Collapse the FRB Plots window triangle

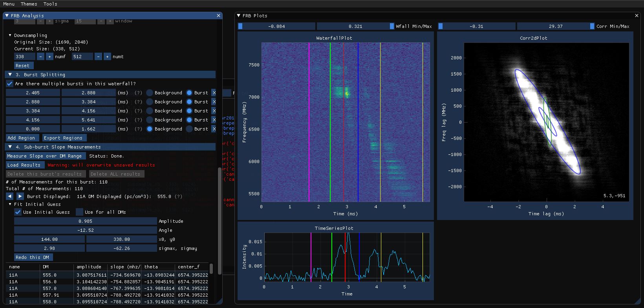point(238,16)
